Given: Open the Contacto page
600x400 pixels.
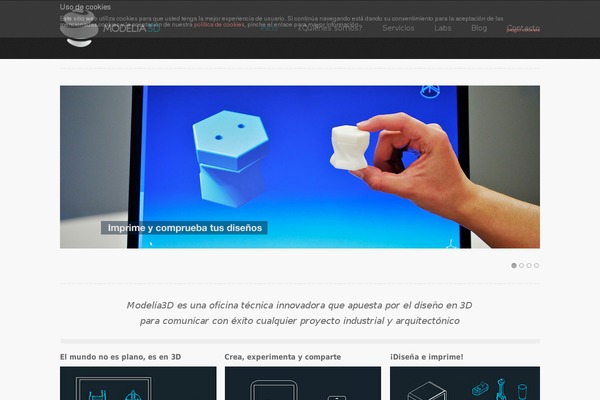Looking at the screenshot, I should tap(523, 28).
